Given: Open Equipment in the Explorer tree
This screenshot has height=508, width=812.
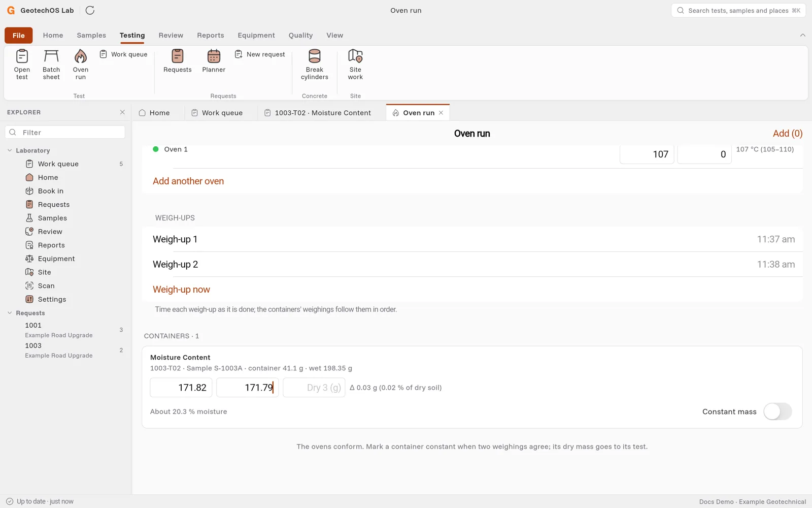Looking at the screenshot, I should [x=56, y=259].
